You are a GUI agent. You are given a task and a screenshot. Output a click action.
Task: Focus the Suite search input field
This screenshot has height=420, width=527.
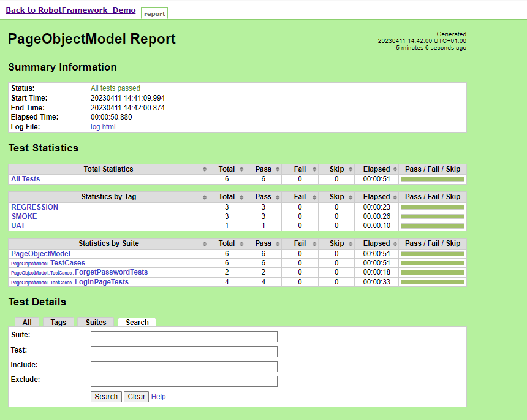184,337
